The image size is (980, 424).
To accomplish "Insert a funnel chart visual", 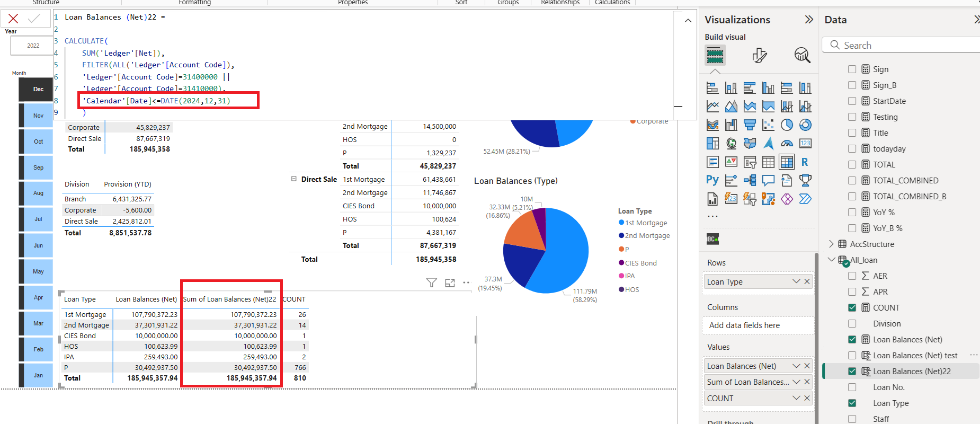I will click(x=750, y=125).
